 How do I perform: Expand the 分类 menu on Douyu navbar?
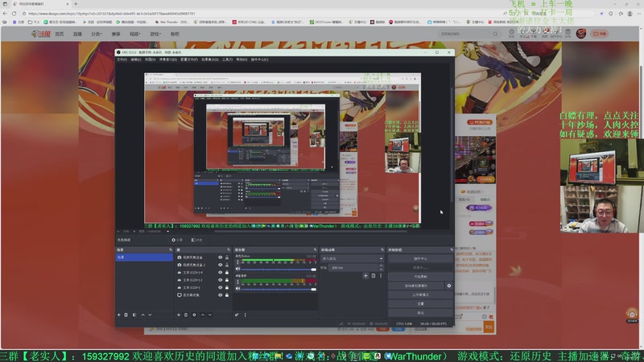97,34
